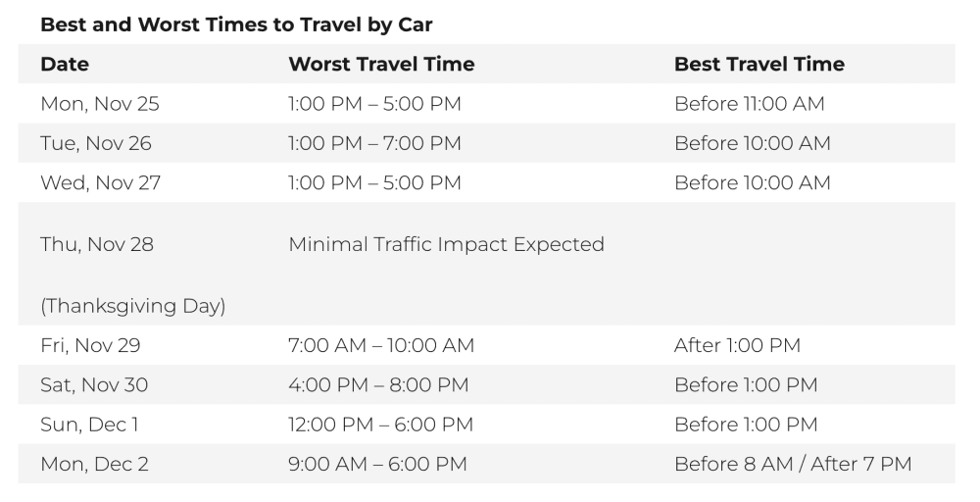The width and height of the screenshot is (980, 502).
Task: Click the 7:00 AM – 10:00 AM cell
Action: [381, 345]
